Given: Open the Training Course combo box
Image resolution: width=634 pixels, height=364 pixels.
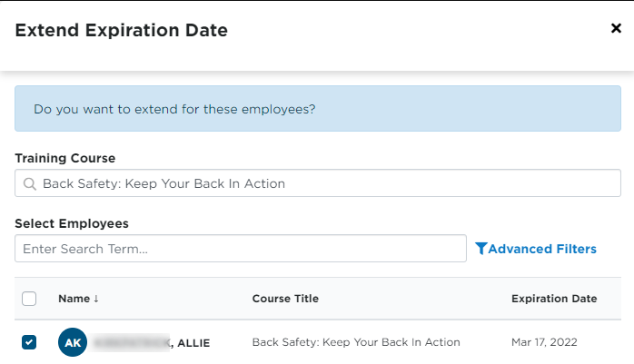Looking at the screenshot, I should [318, 183].
